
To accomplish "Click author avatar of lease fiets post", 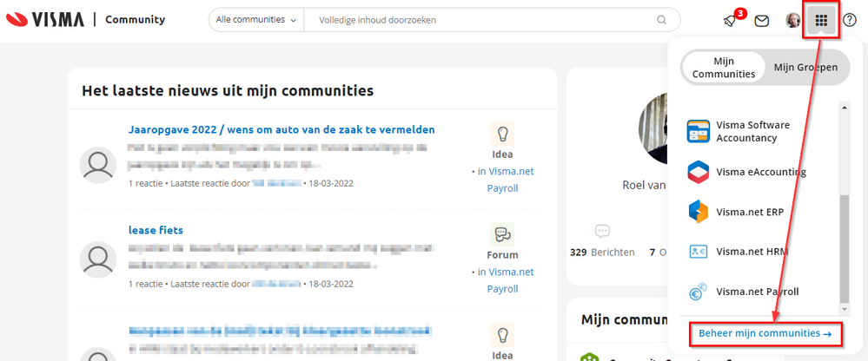I will [98, 259].
